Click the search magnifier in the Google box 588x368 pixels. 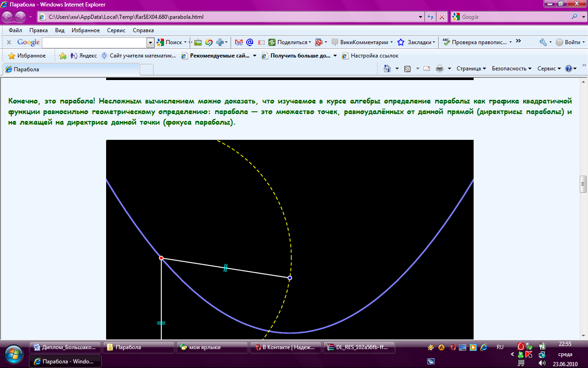click(x=574, y=17)
